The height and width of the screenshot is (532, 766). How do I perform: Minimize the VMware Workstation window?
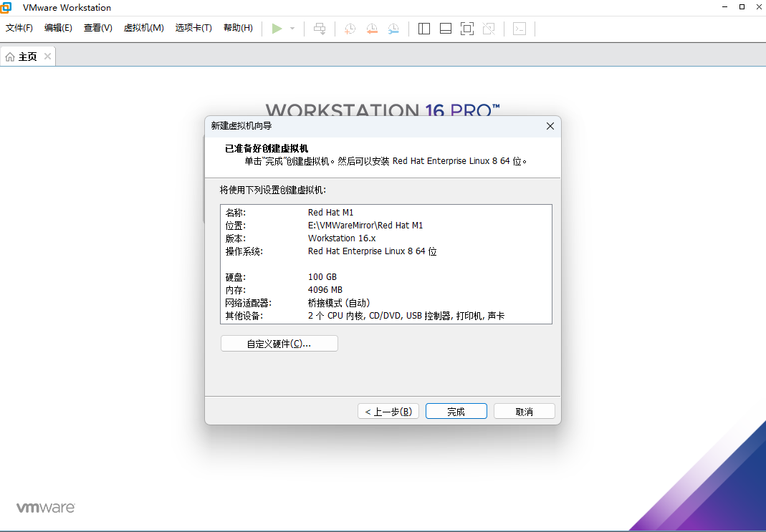(725, 7)
